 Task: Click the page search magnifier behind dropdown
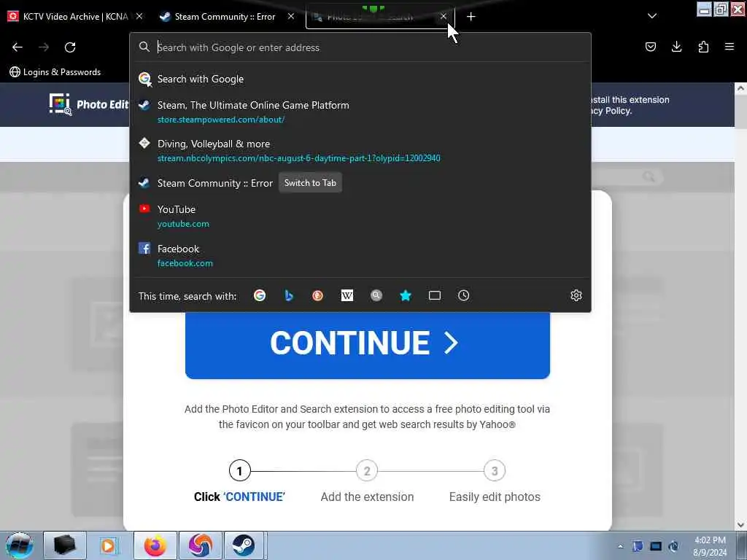[x=649, y=176]
